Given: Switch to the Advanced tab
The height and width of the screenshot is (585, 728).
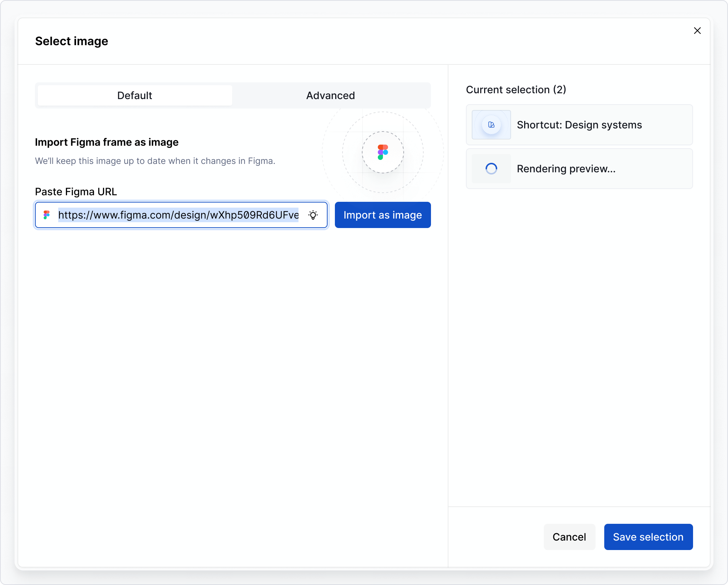Looking at the screenshot, I should (x=331, y=95).
